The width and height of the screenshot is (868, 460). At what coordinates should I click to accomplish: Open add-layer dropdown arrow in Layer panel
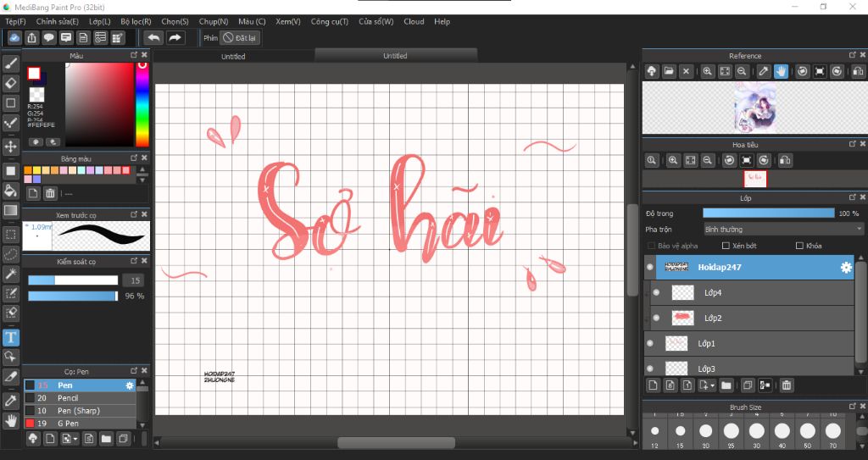click(712, 385)
